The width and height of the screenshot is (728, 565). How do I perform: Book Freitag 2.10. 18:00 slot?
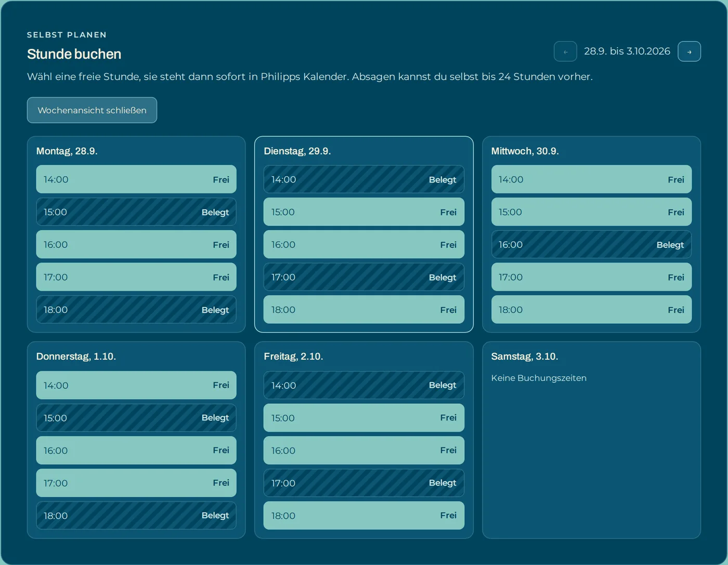tap(364, 516)
